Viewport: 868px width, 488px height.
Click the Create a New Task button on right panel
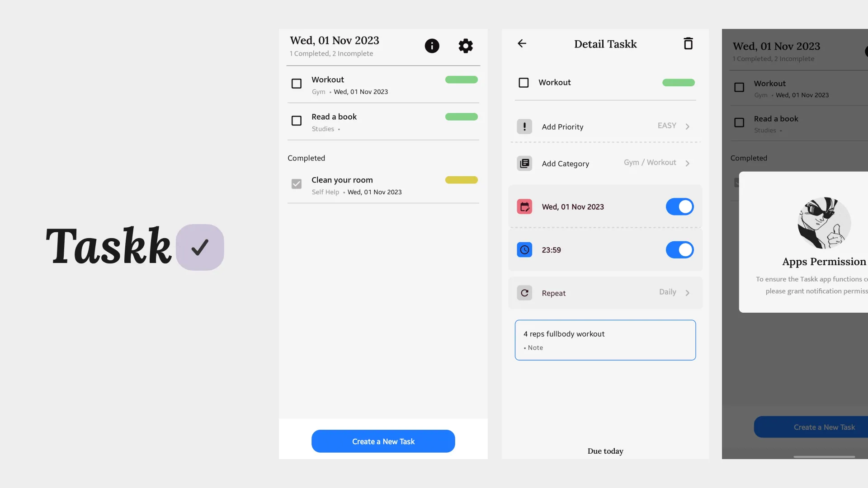point(824,427)
